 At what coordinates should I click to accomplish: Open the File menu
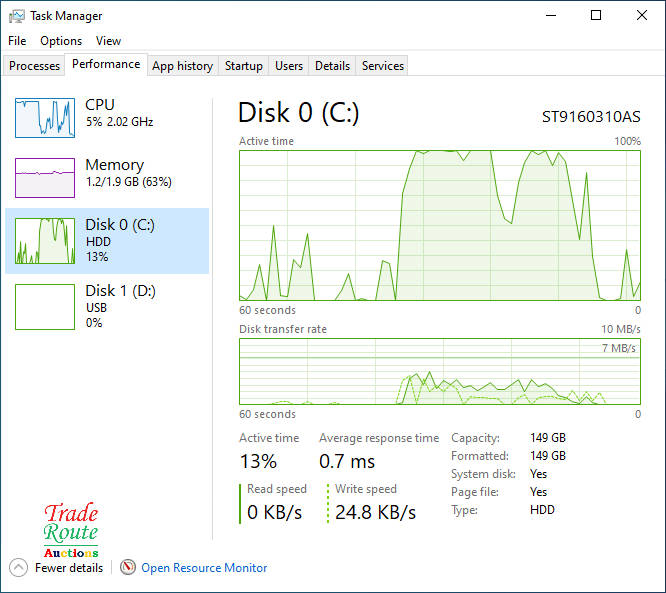(17, 41)
